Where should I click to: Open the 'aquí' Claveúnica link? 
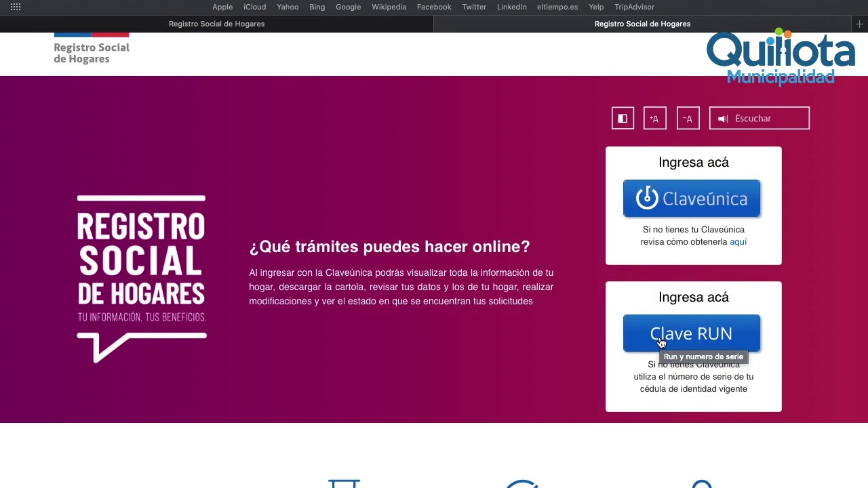[x=738, y=242]
